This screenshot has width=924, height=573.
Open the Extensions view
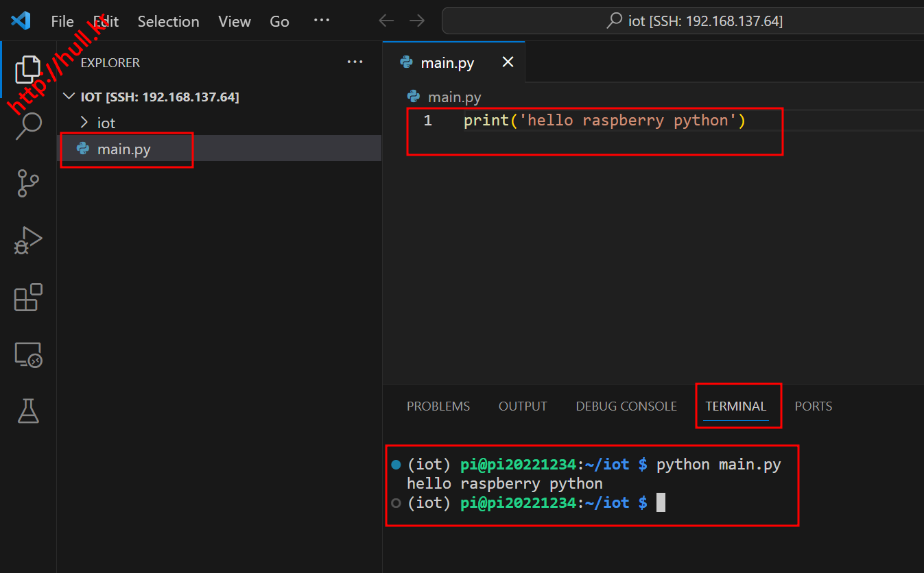click(x=28, y=297)
